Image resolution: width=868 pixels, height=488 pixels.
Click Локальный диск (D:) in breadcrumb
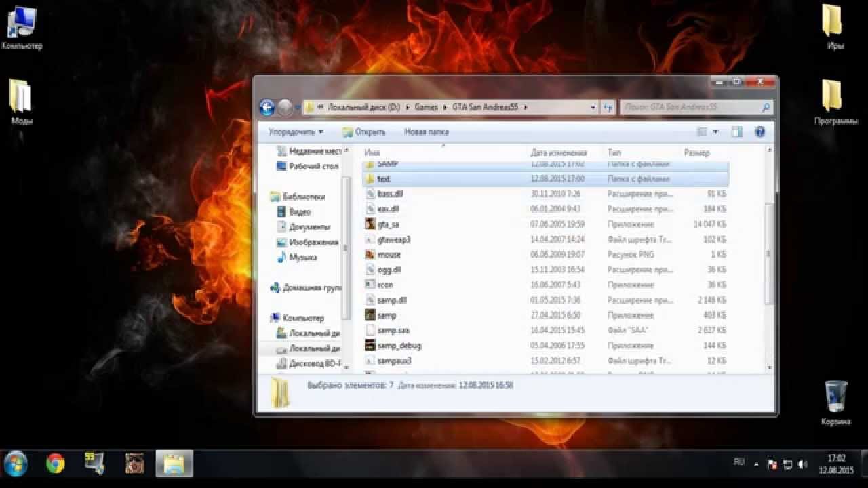[x=364, y=107]
